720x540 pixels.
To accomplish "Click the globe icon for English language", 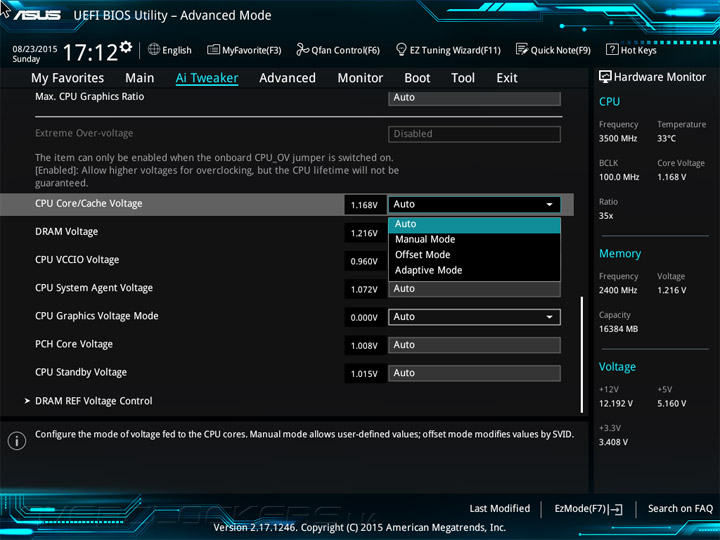I will (154, 50).
